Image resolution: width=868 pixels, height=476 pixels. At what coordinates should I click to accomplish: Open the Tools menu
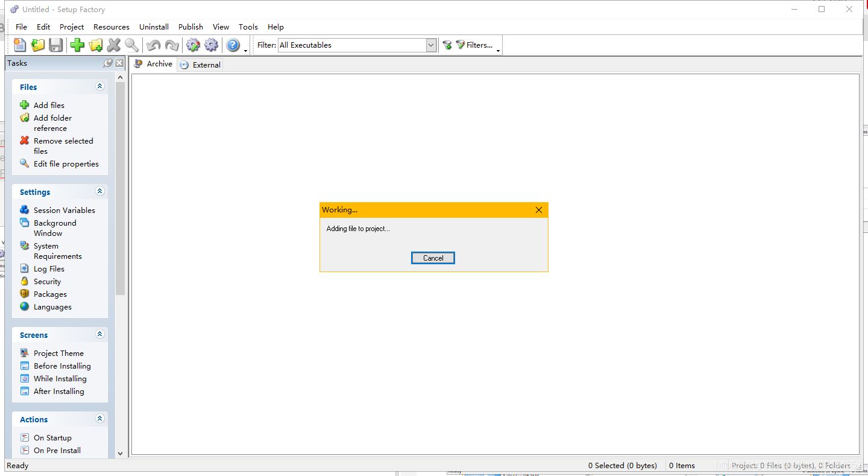(x=248, y=27)
